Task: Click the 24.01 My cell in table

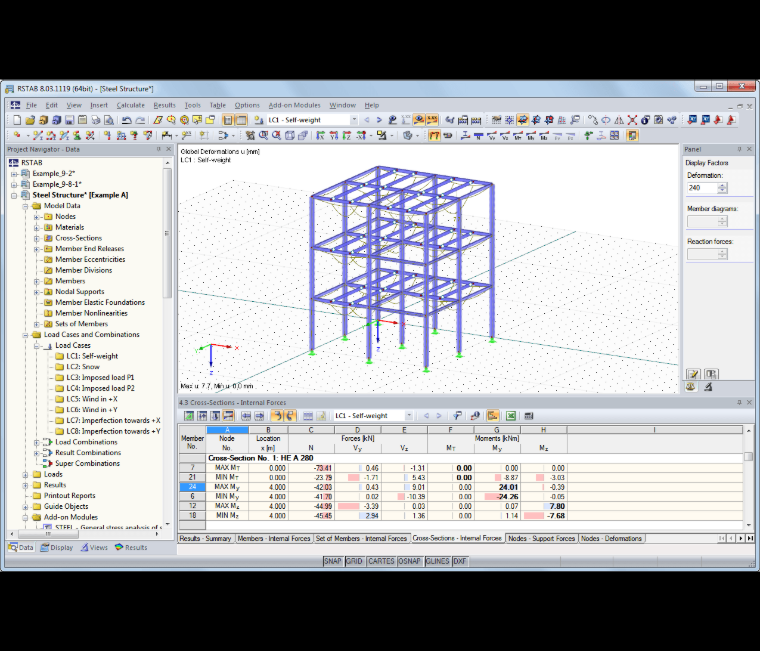Action: click(x=497, y=487)
